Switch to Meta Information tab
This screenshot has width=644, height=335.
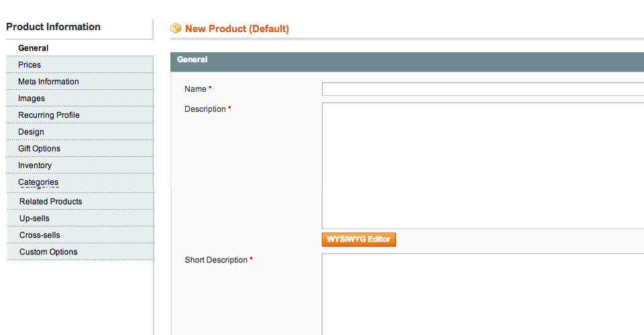coord(80,82)
